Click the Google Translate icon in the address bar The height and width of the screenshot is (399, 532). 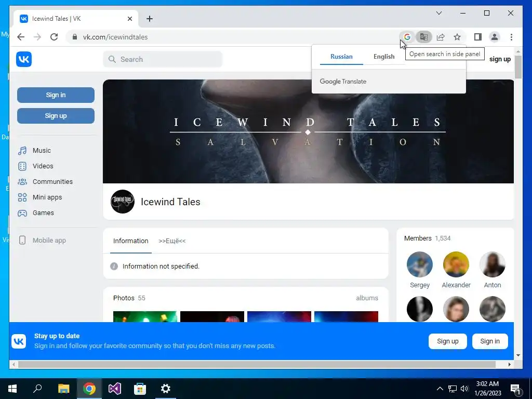click(x=424, y=37)
